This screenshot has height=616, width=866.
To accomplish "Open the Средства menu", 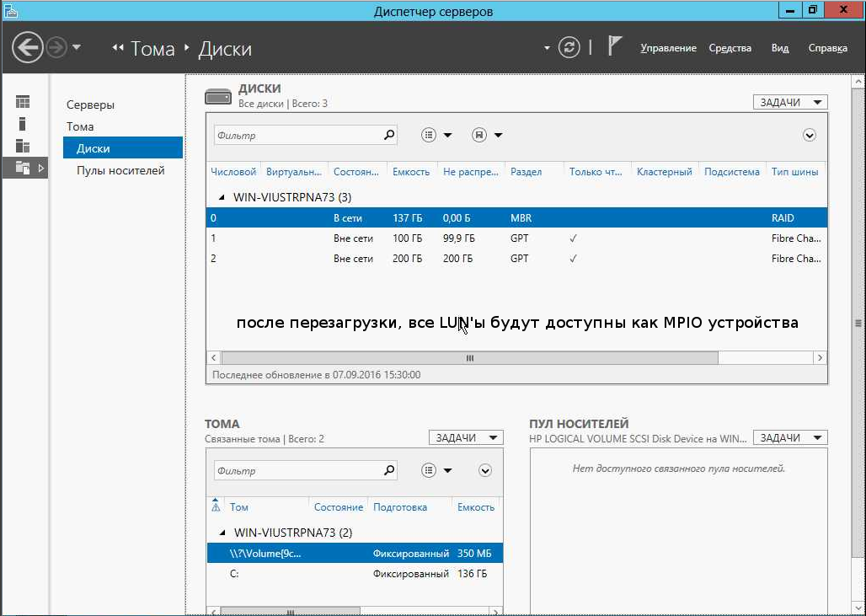I will point(730,48).
